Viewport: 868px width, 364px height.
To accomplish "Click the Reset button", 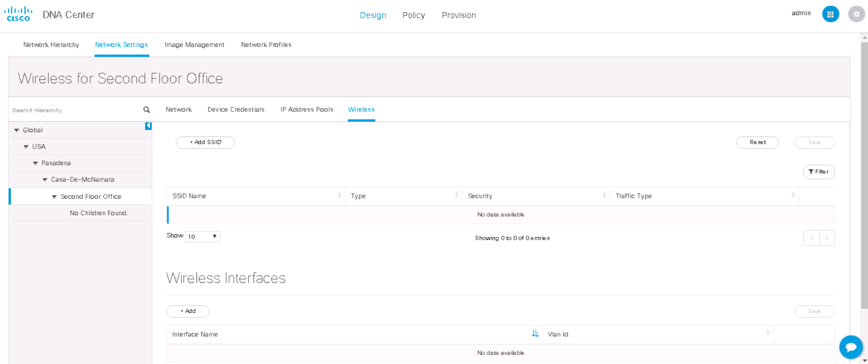I will click(x=757, y=142).
